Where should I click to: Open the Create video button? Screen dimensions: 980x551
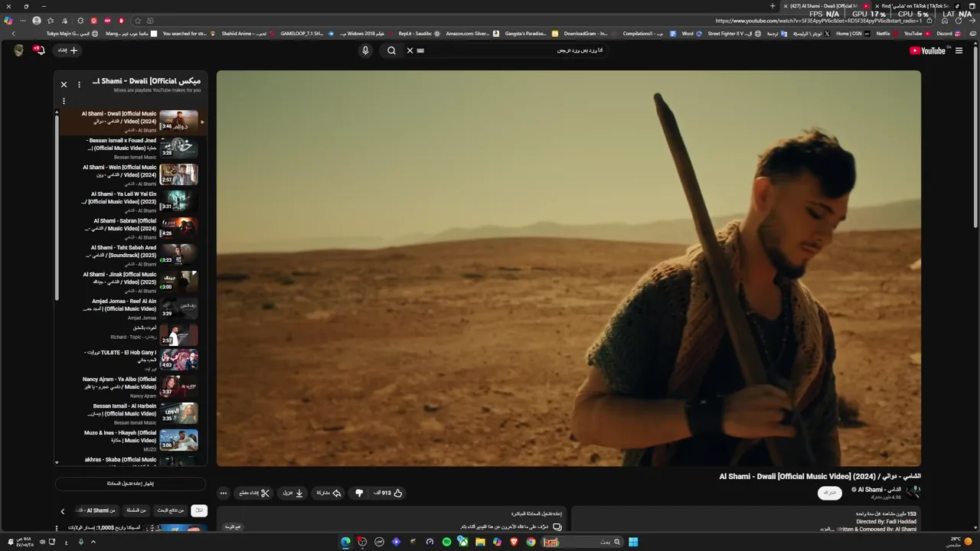pyautogui.click(x=68, y=50)
